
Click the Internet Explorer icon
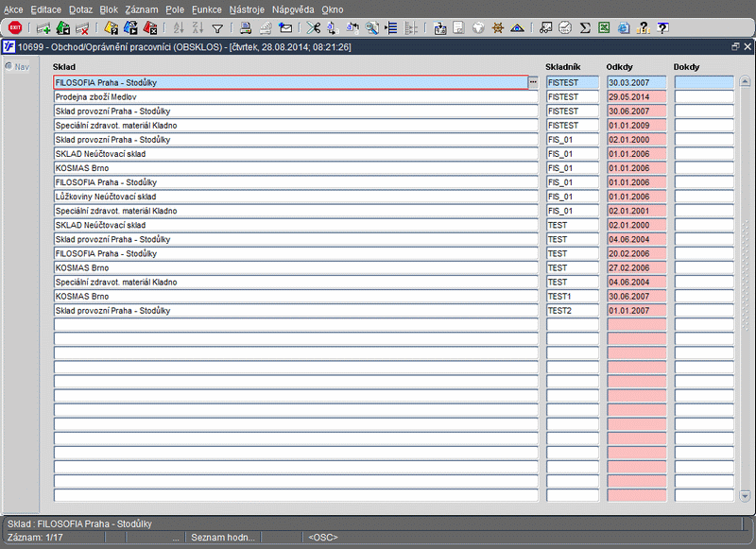[624, 28]
